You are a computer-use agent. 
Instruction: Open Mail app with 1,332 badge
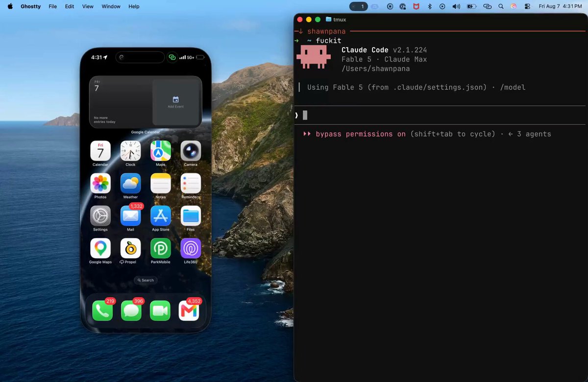[x=130, y=215]
